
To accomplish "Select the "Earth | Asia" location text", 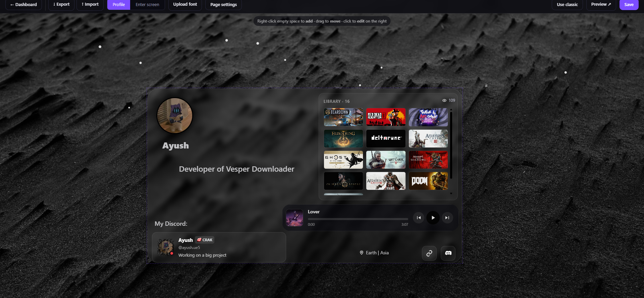I will 377,253.
